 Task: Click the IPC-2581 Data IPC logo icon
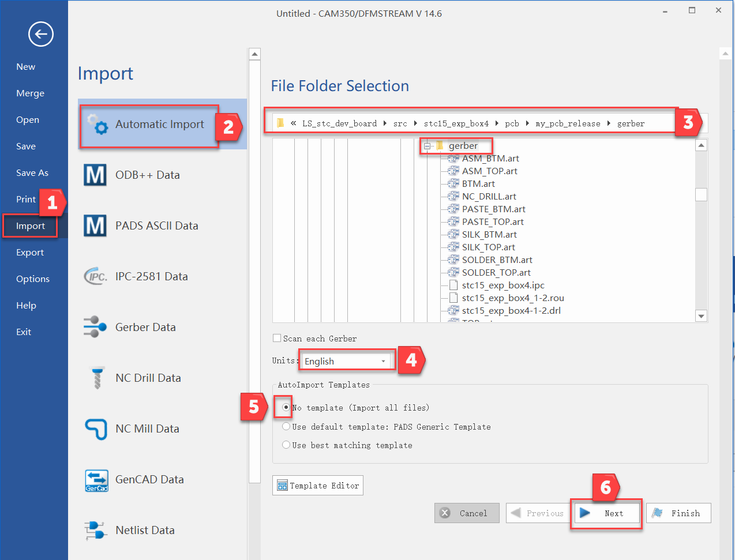96,276
